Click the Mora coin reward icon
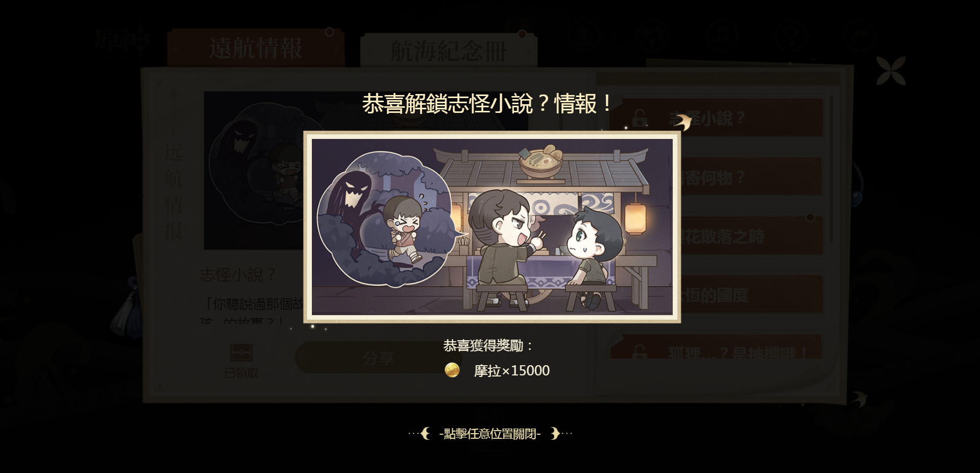Screen dimensions: 980x473 point(452,370)
